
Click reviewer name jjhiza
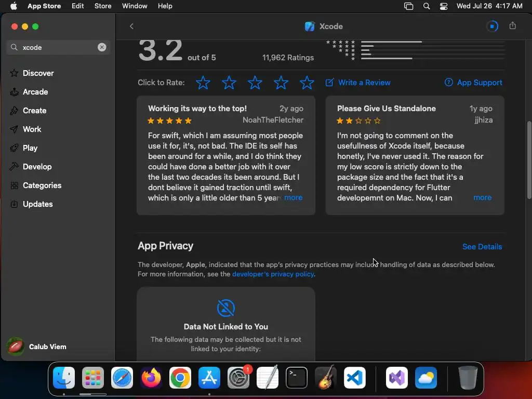pos(484,120)
